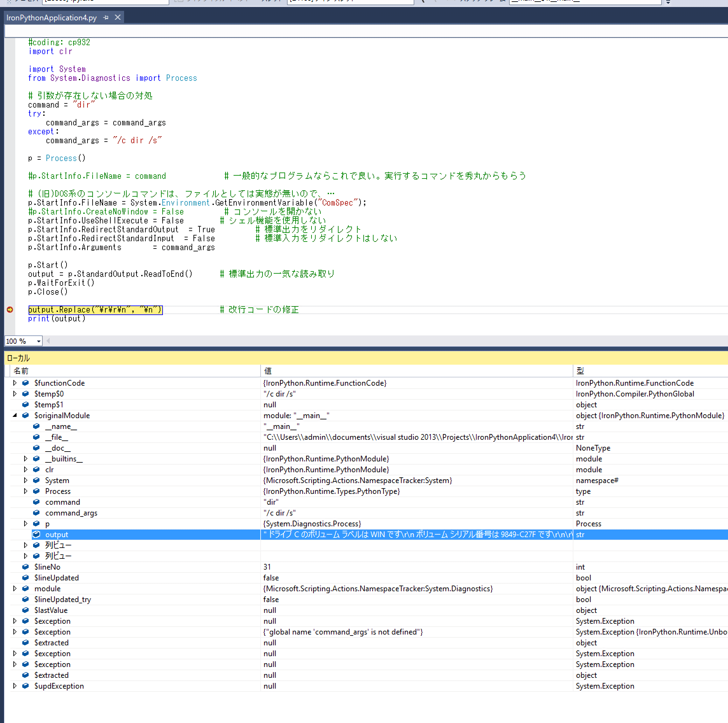Click the cube icon next to $lastValue
The width and height of the screenshot is (728, 723).
pos(25,610)
